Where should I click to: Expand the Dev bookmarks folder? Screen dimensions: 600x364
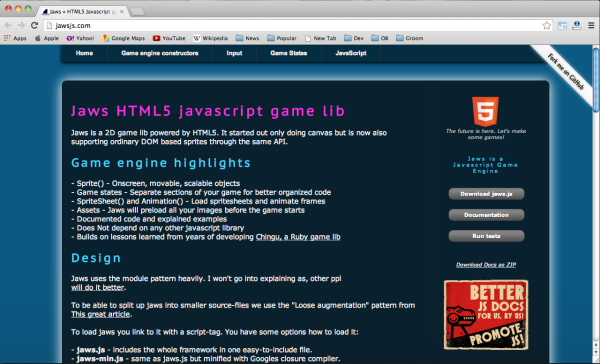point(354,38)
